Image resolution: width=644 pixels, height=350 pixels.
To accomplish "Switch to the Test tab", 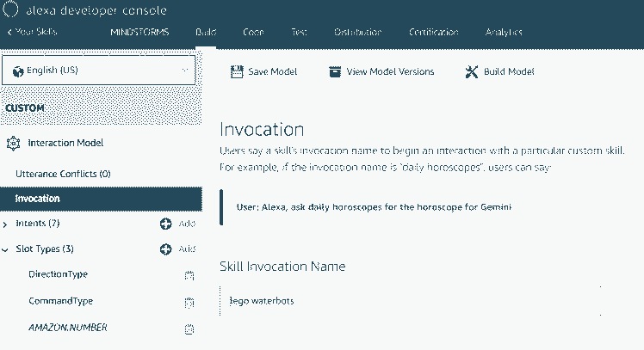I will coord(299,32).
